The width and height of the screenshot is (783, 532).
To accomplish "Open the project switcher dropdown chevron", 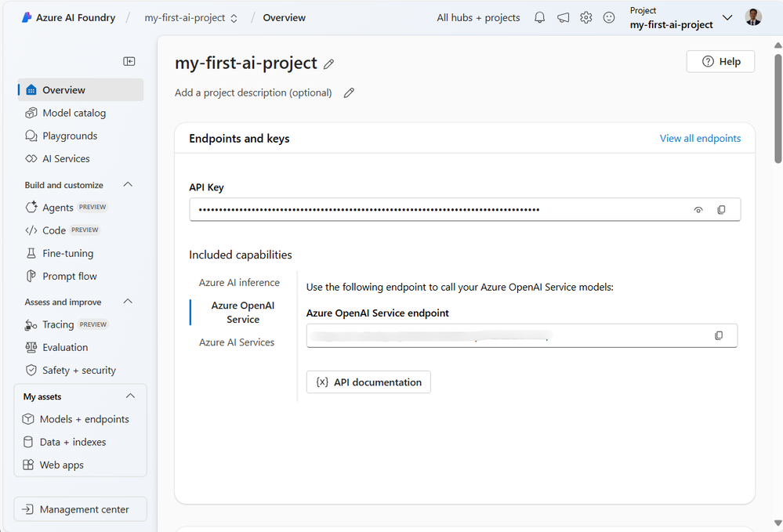I will (x=727, y=17).
